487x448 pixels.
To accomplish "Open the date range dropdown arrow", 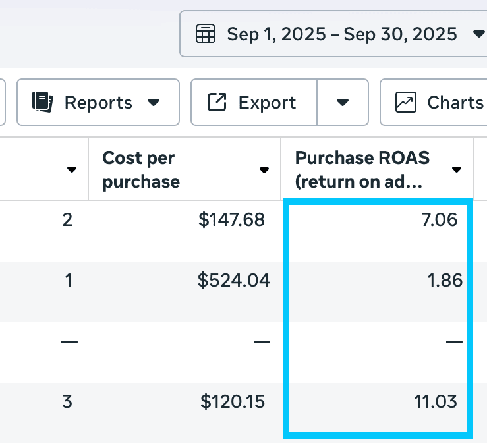I will point(479,34).
